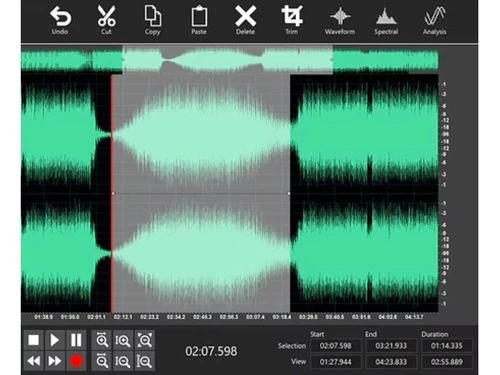The image size is (500, 375).
Task: Click the left edge handle of overview highlight
Action: pos(123,60)
